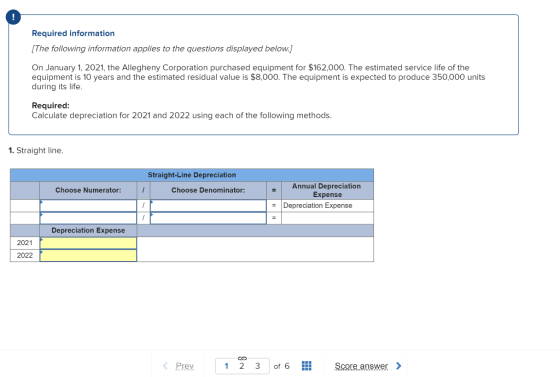
Task: Select the 2022 depreciation expense field
Action: pyautogui.click(x=88, y=255)
